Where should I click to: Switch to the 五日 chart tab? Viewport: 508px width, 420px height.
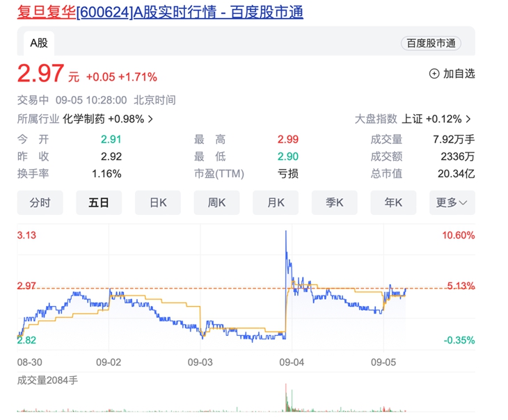tap(99, 203)
